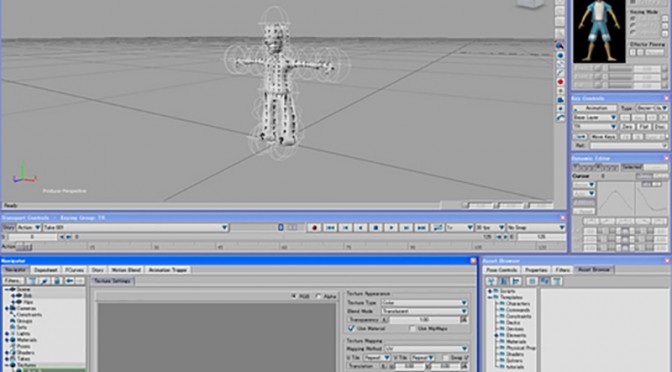Image resolution: width=672 pixels, height=372 pixels.
Task: Open the Take 001 take selector dropdown
Action: [x=135, y=228]
